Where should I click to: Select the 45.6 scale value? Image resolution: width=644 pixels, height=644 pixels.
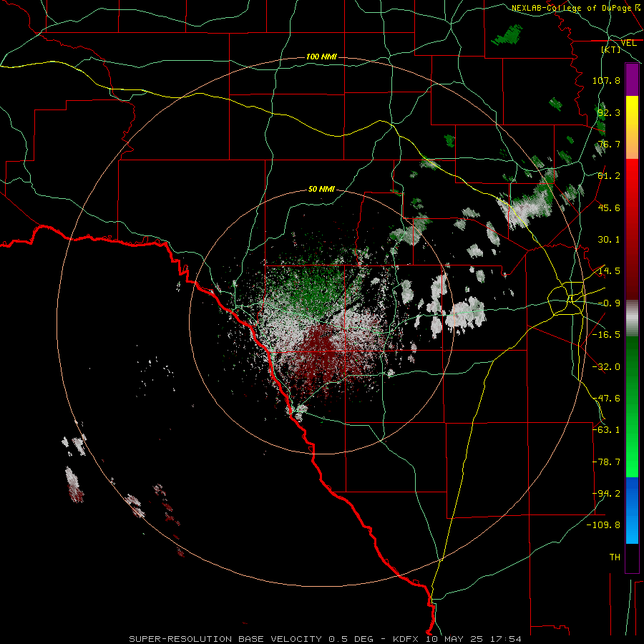pos(609,208)
